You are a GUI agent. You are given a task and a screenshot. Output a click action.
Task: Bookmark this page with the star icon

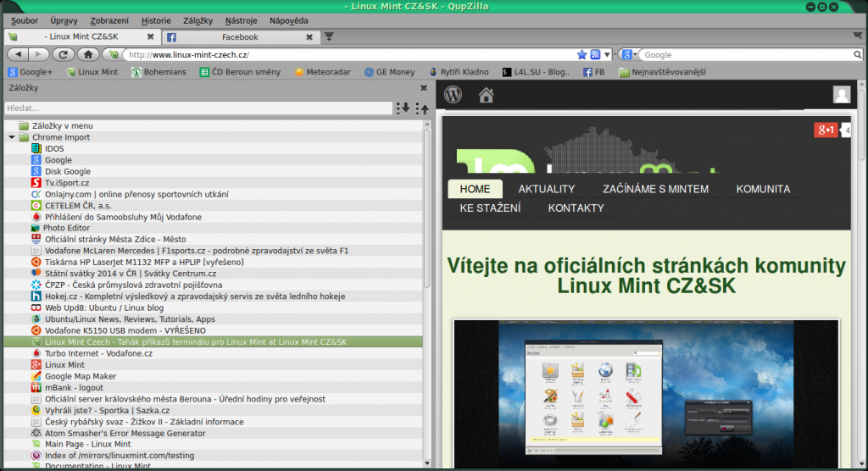click(581, 54)
